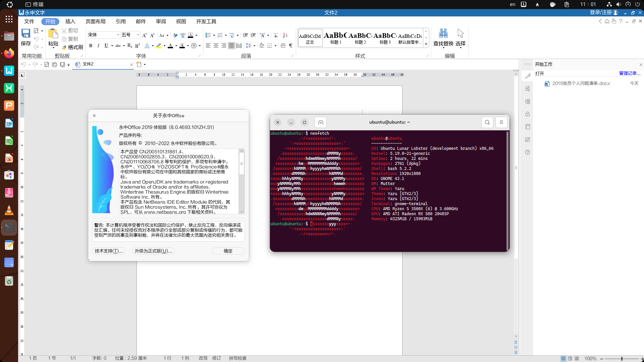Expand the line spacing dropdown arrow
This screenshot has width=644, height=362.
pos(254,46)
